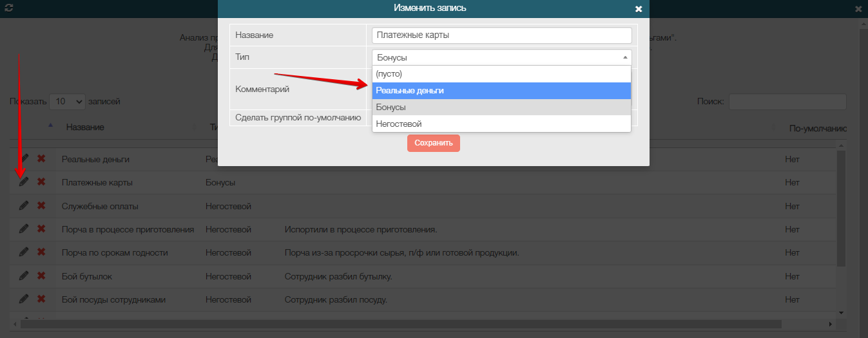Click the Сотрудник разбил бутылку comment
This screenshot has width=868, height=338.
[338, 276]
